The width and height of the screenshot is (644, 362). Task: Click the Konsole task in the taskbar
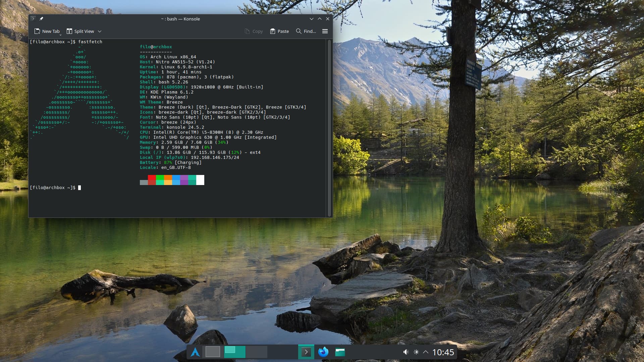pyautogui.click(x=306, y=352)
